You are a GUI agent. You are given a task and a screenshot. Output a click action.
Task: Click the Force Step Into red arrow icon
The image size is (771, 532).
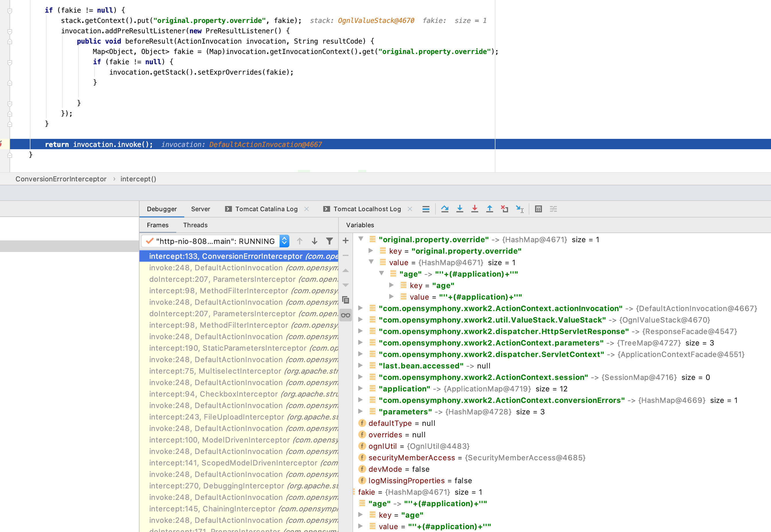tap(474, 209)
